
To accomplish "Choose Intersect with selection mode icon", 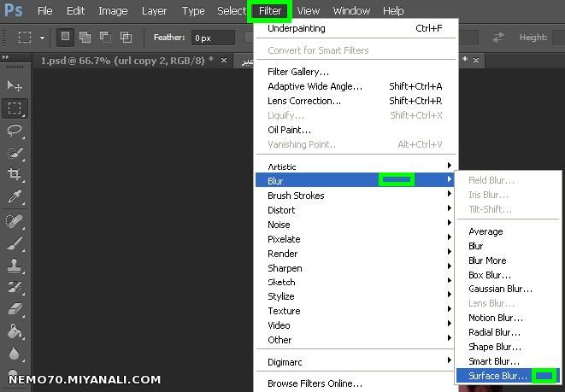I will (126, 37).
